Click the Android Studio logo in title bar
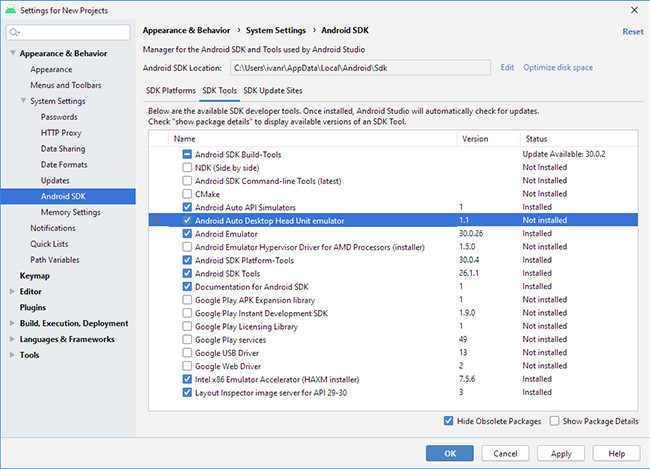650x469 pixels. point(11,9)
